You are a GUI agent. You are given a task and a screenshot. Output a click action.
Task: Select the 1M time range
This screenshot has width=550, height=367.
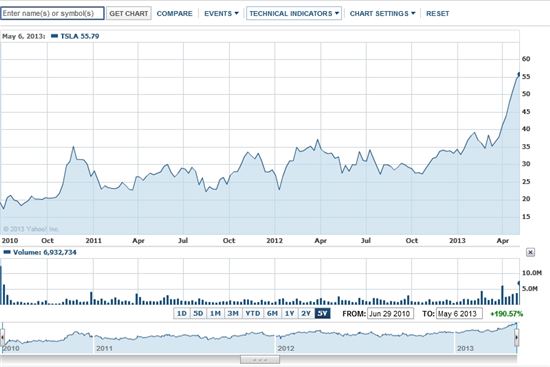click(x=215, y=313)
